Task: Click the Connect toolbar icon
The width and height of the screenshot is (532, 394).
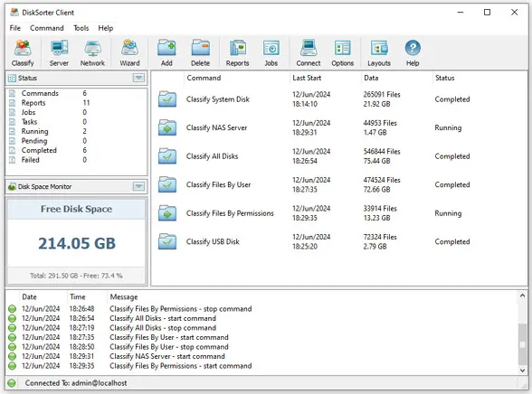Action: coord(308,52)
